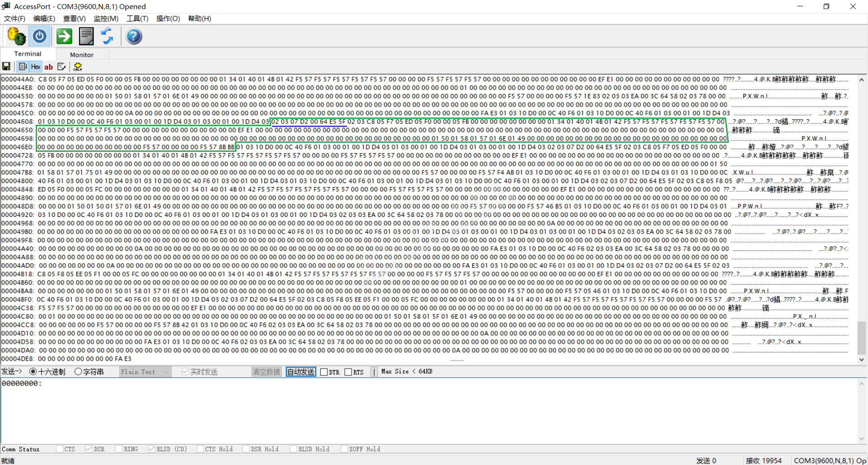Click the send pane scroll down arrow
The image size is (868, 465).
click(862, 438)
